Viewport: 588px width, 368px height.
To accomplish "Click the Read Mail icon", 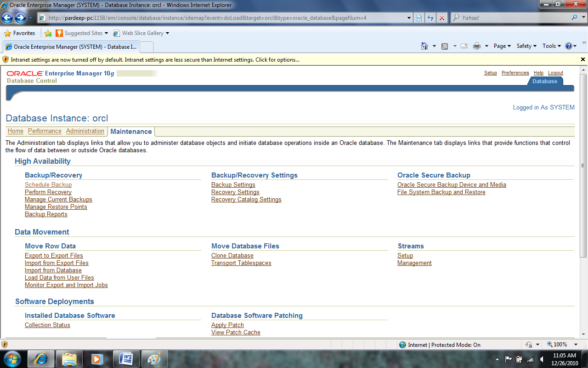I will click(464, 46).
